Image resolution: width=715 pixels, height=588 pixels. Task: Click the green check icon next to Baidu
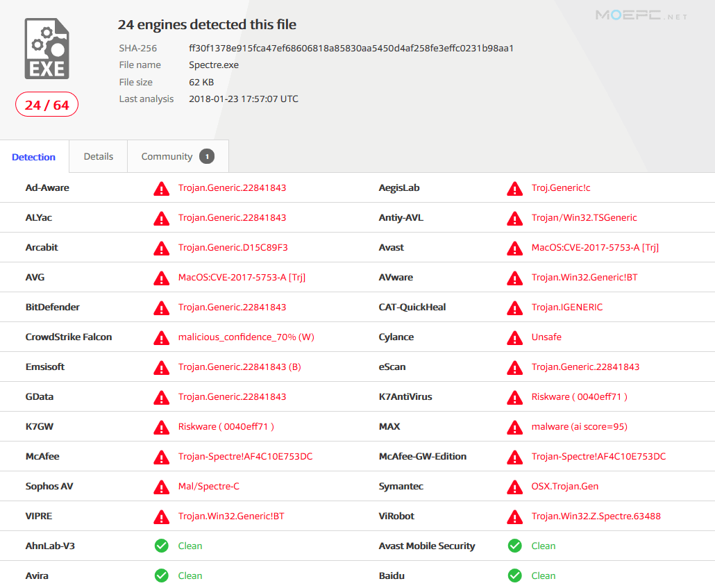[515, 576]
